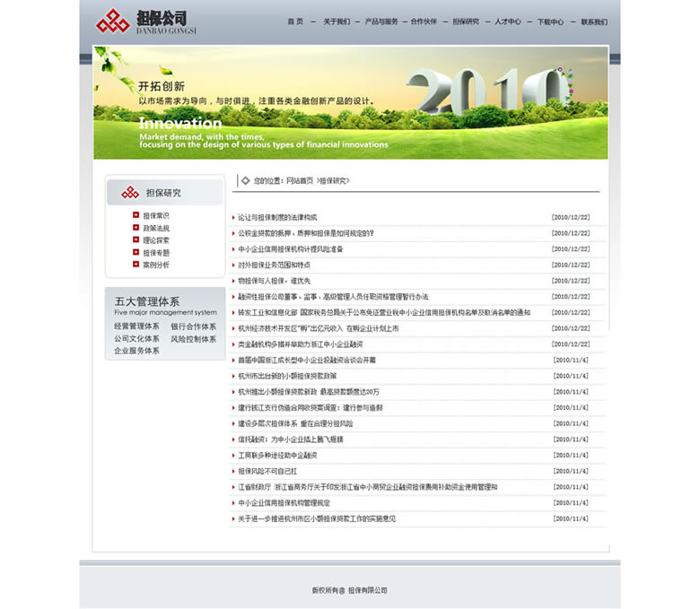Click the red square icon beside 案例分析
This screenshot has height=609, width=700.
pos(136,265)
